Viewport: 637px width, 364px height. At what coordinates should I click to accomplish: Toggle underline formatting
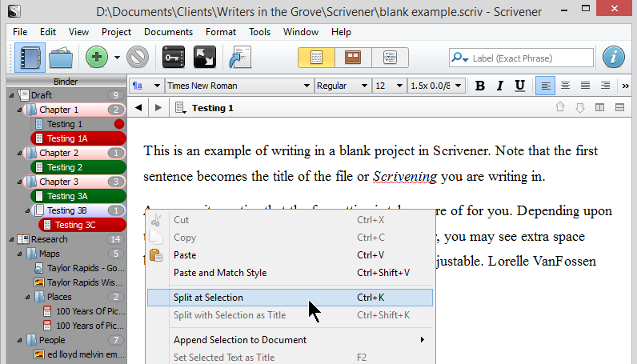[519, 86]
